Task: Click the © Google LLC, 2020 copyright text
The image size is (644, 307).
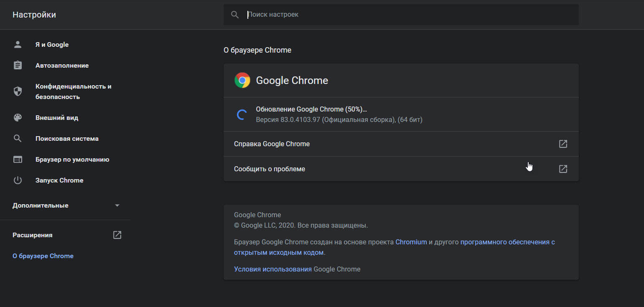Action: [301, 226]
